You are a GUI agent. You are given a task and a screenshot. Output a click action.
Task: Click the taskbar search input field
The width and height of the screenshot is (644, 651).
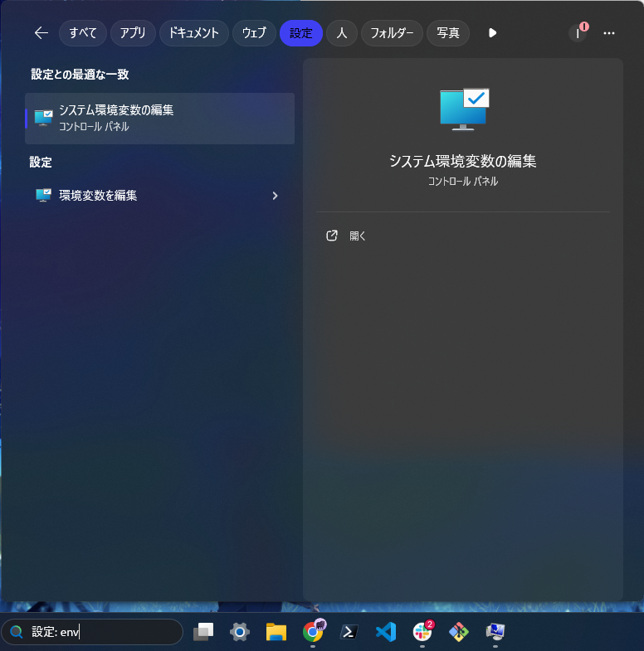pos(100,632)
